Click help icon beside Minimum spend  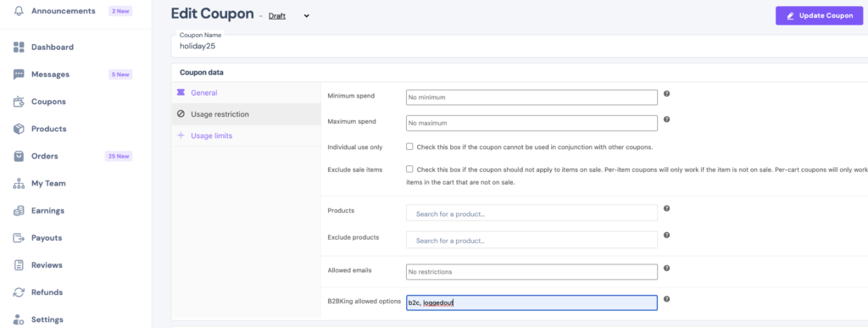point(666,94)
